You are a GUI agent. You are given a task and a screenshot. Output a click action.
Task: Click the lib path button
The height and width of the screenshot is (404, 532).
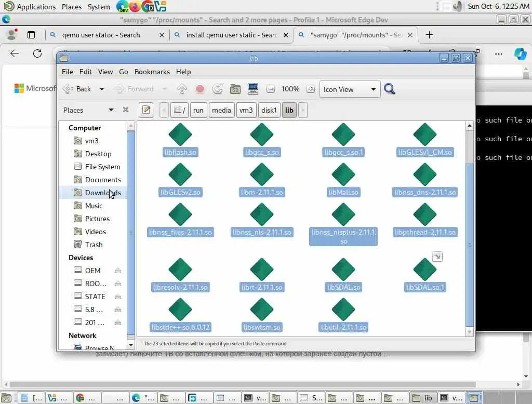click(x=289, y=110)
